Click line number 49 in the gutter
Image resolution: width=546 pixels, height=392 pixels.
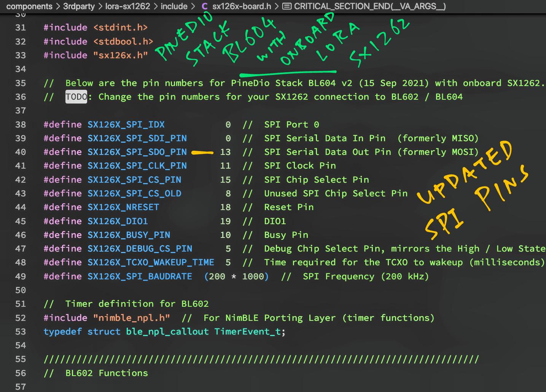tap(21, 276)
